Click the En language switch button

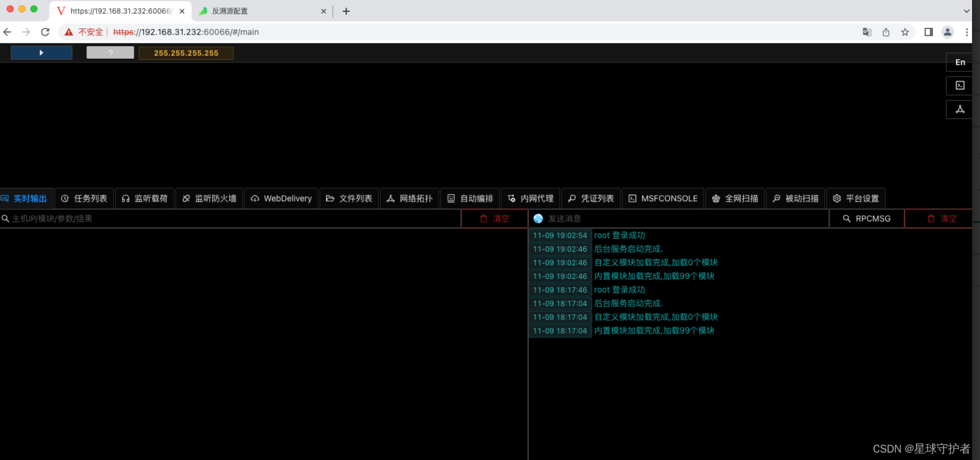click(x=960, y=63)
